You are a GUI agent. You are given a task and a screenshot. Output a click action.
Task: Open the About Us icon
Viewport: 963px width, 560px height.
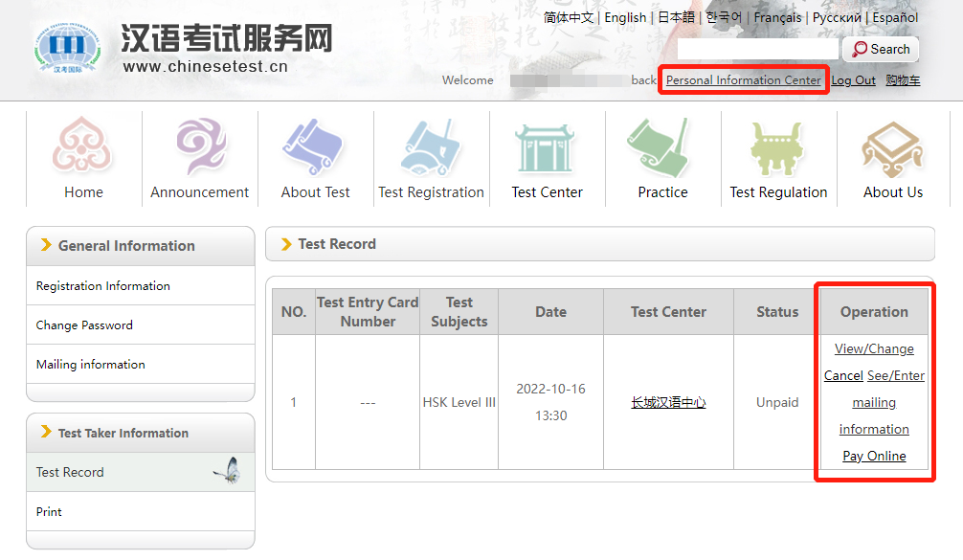click(x=892, y=147)
